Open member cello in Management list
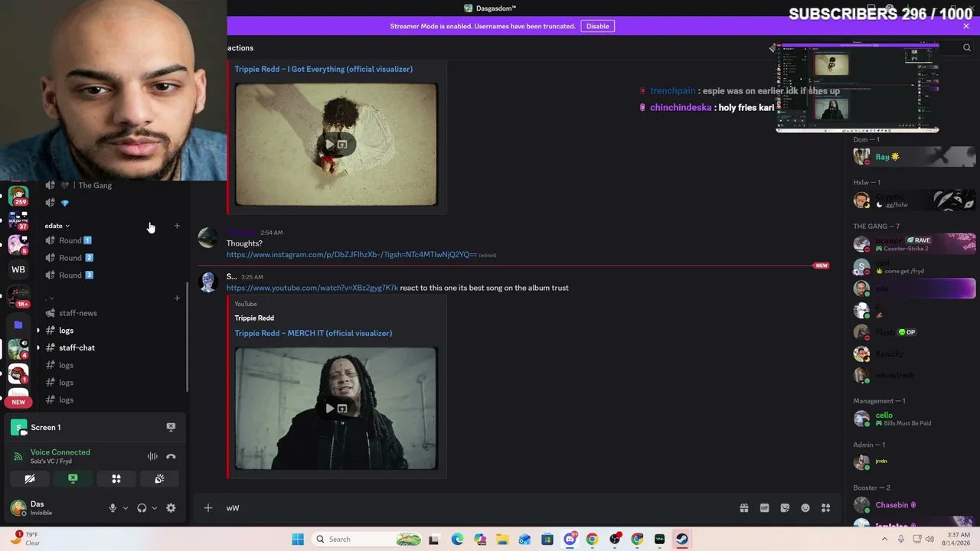980x551 pixels. pyautogui.click(x=915, y=419)
